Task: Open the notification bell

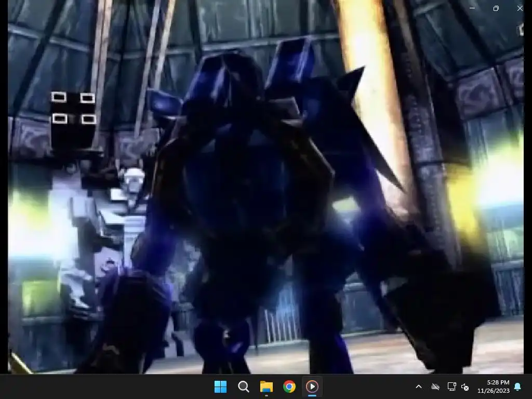Action: tap(518, 387)
